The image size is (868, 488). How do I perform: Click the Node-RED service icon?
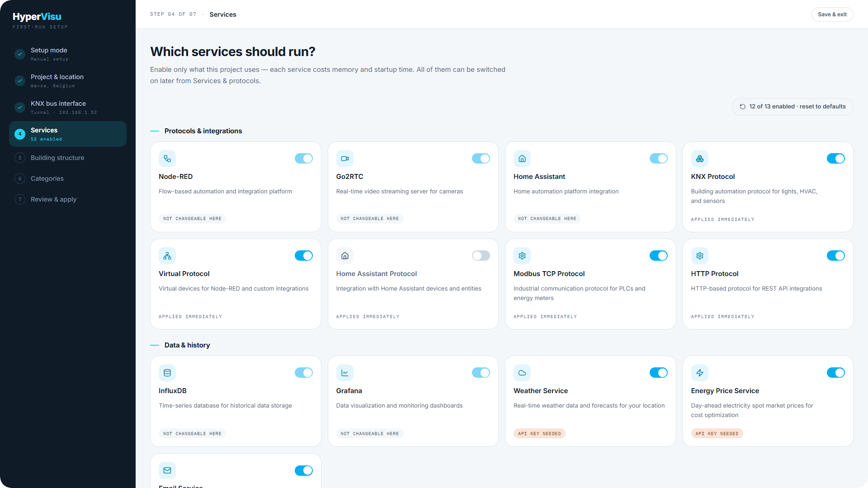coord(167,159)
